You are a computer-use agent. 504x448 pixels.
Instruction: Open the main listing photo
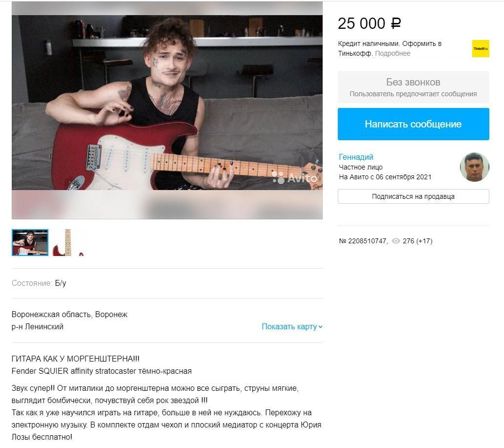tap(167, 110)
